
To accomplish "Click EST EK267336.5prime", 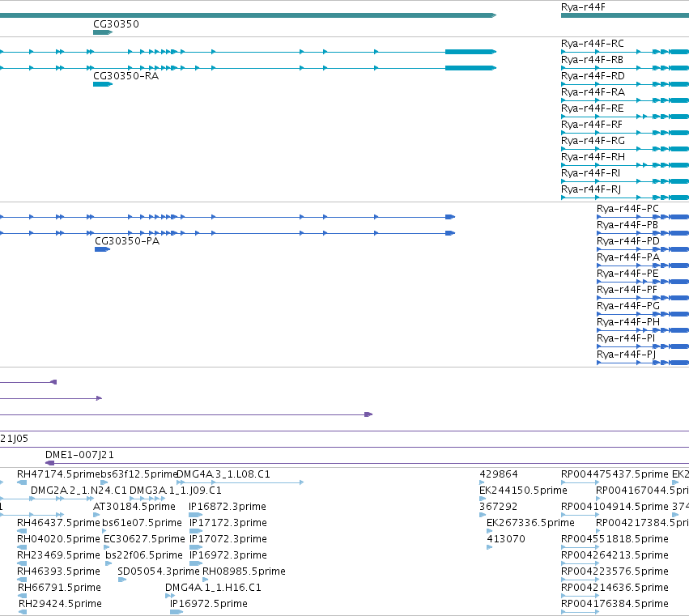I will pyautogui.click(x=530, y=523).
